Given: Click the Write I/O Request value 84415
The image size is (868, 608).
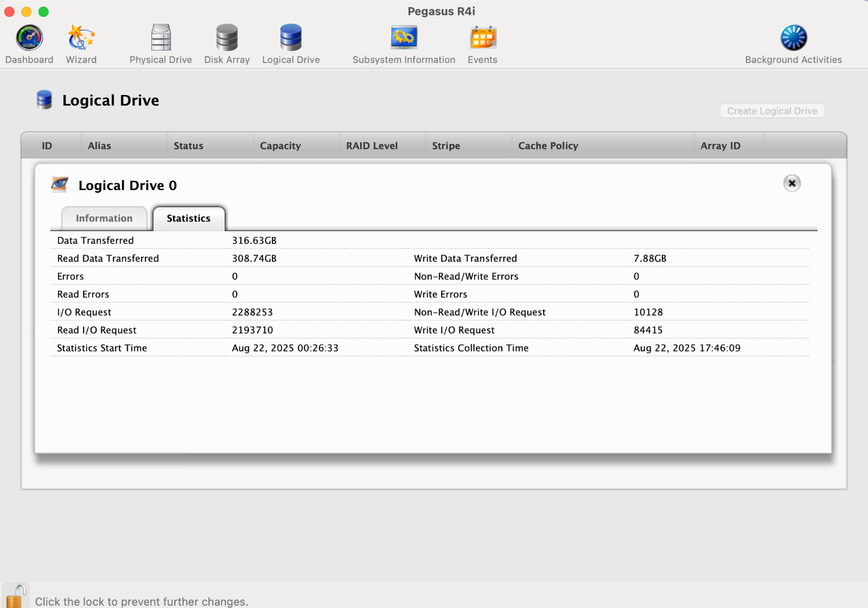Looking at the screenshot, I should pos(648,330).
